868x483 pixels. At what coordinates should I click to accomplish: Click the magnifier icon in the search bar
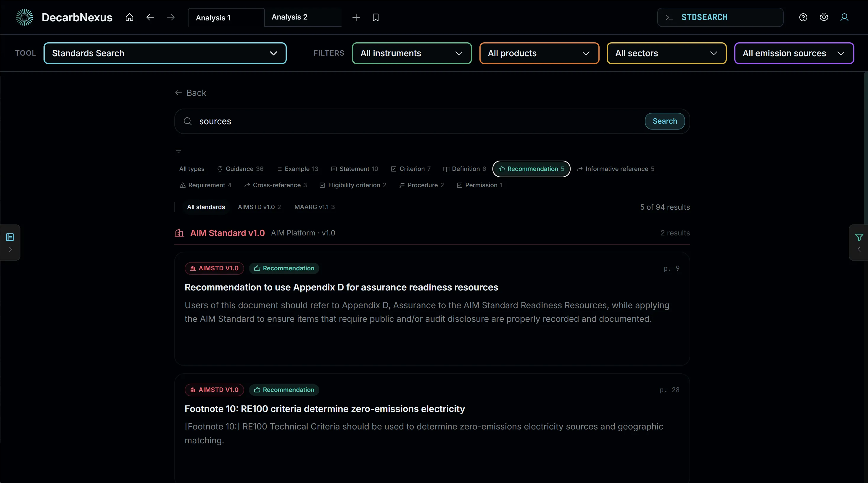(188, 121)
